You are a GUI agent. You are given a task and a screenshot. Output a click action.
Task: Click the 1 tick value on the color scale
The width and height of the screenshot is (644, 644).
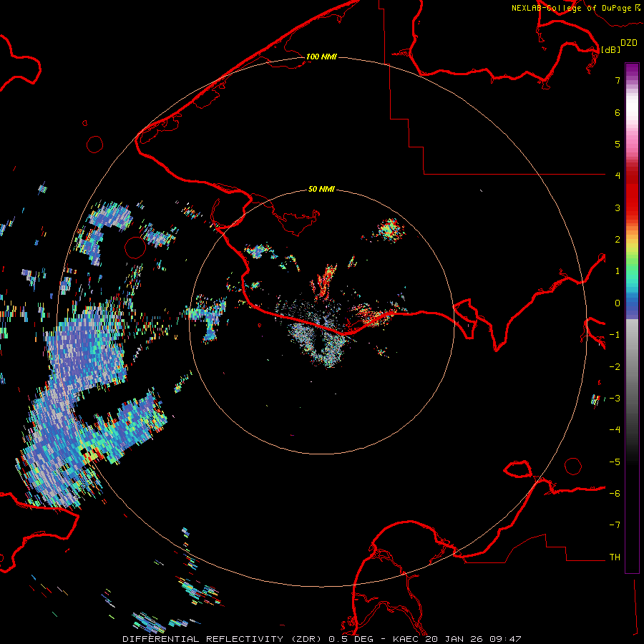[618, 271]
